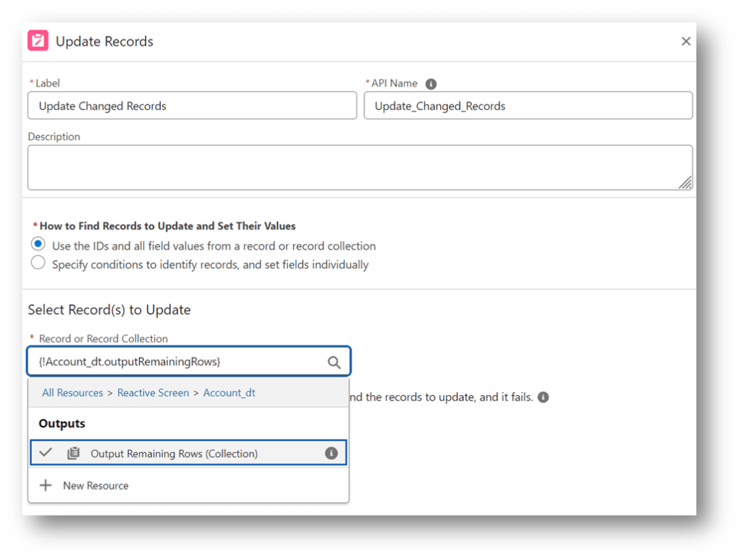
Task: Focus the API Name input field
Action: coord(528,106)
